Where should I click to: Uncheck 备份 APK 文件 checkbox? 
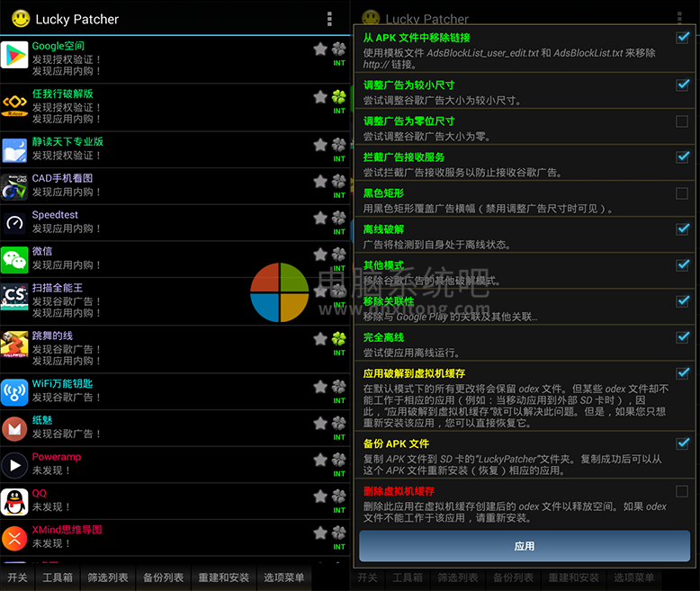(x=682, y=443)
